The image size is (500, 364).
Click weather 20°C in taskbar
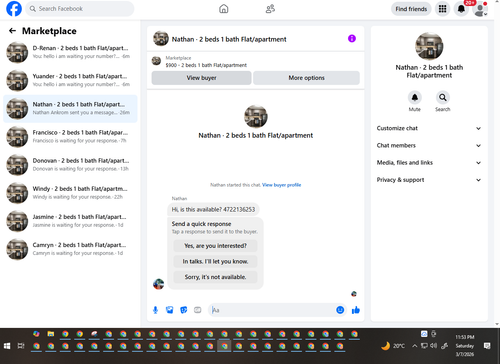(x=393, y=346)
